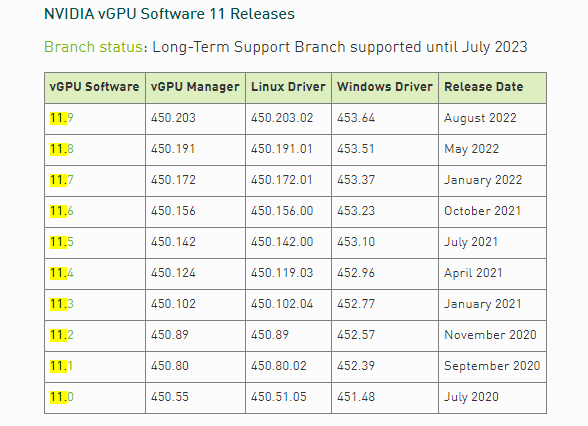Select Windows Driver value 453.37
The width and height of the screenshot is (588, 426).
pyautogui.click(x=356, y=180)
